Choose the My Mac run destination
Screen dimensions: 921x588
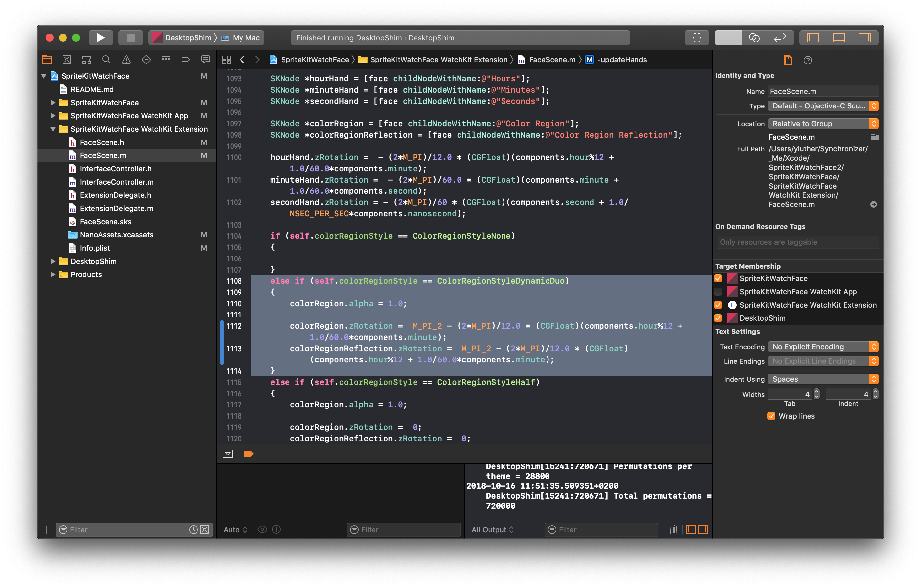coord(241,37)
